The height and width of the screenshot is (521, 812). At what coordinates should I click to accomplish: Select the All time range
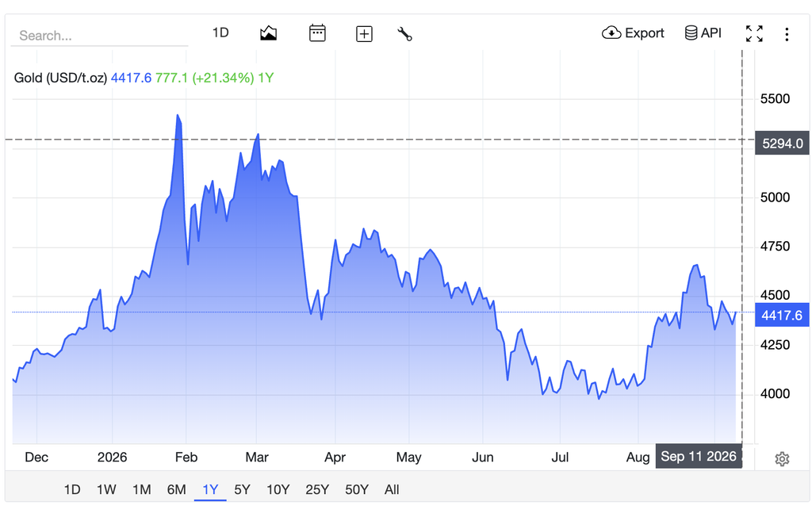click(x=392, y=489)
